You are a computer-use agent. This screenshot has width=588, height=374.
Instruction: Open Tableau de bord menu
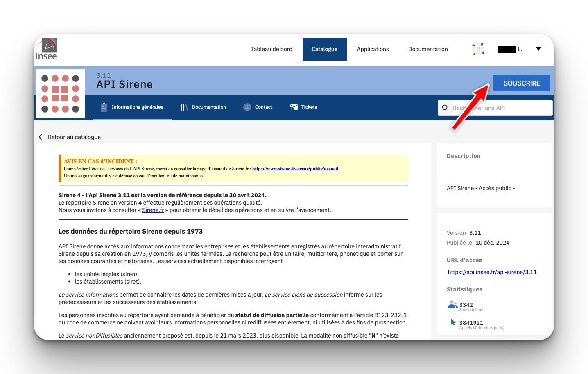pyautogui.click(x=271, y=49)
